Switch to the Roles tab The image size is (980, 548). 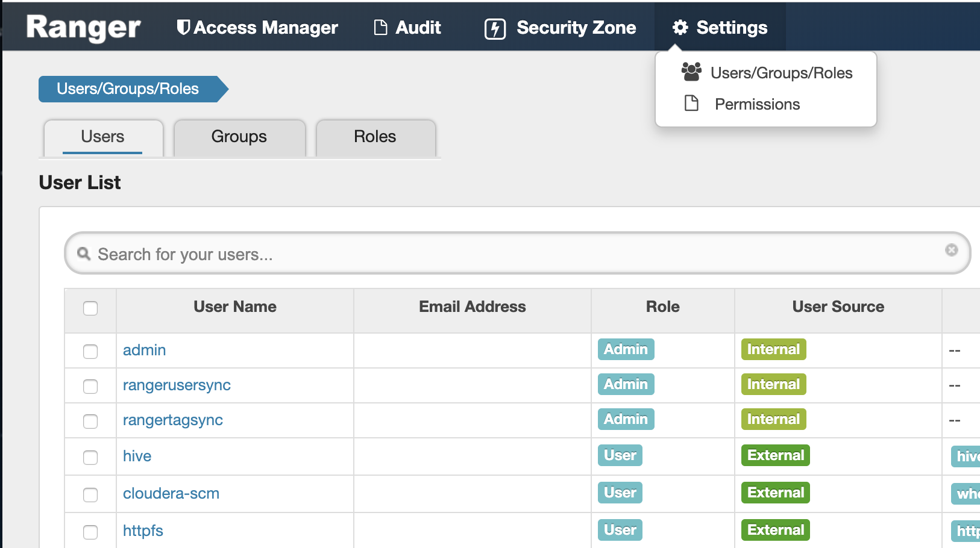[375, 137]
